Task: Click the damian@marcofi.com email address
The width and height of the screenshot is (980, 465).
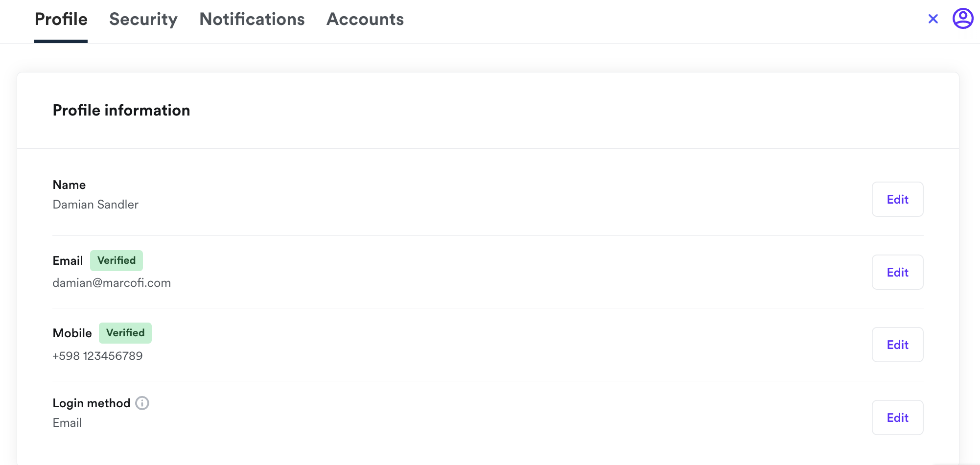Action: point(112,283)
